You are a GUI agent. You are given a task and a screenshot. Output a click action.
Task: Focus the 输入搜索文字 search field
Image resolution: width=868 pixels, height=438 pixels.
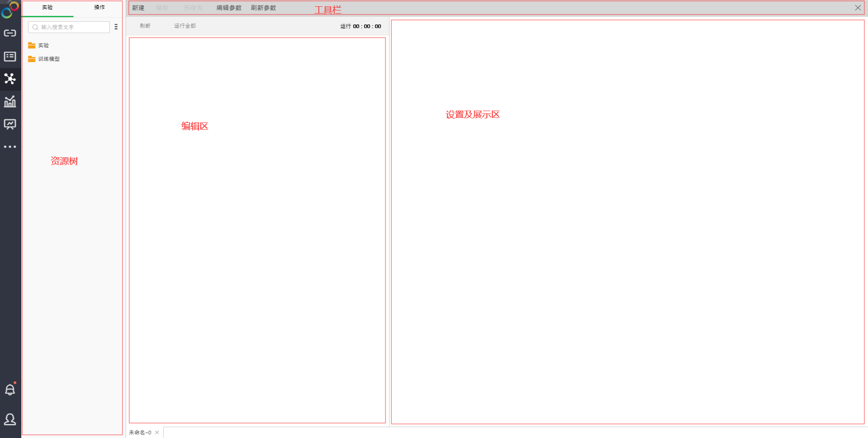(x=69, y=27)
